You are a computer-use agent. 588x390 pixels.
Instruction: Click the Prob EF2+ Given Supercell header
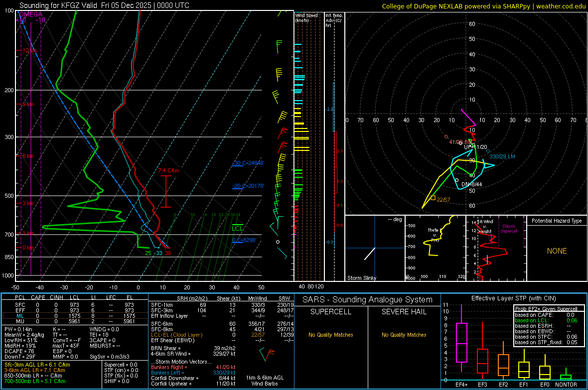[x=546, y=309]
